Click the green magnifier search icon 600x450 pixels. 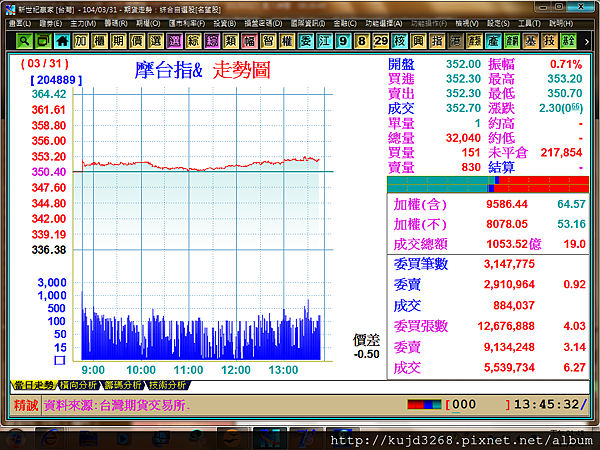tap(24, 41)
